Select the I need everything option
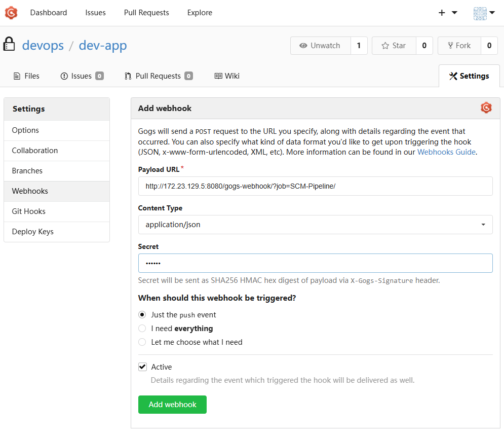Image resolution: width=504 pixels, height=434 pixels. click(x=142, y=329)
